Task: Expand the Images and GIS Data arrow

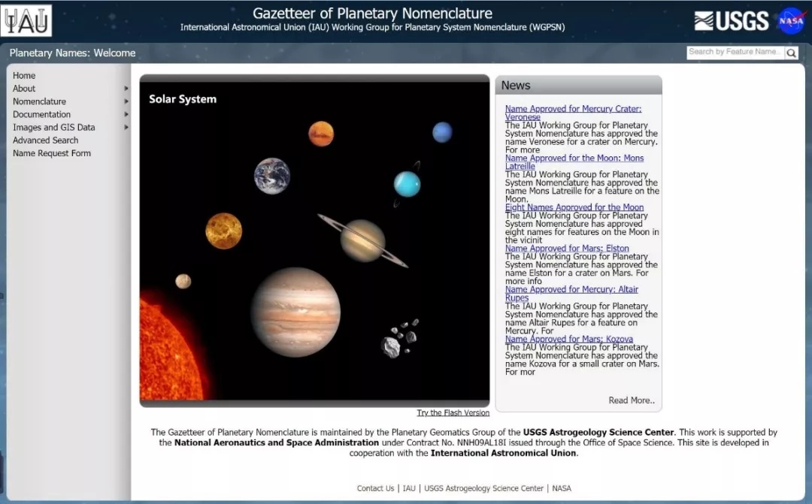Action: tap(126, 127)
